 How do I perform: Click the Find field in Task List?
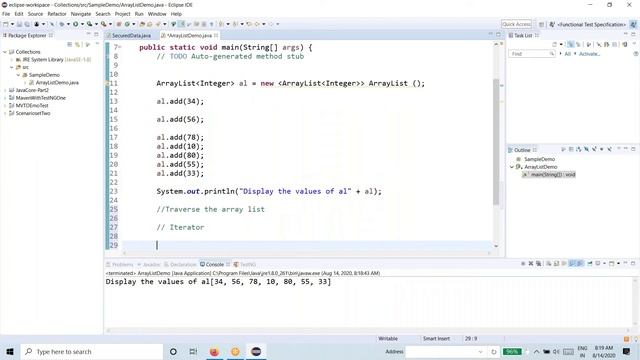pos(531,54)
